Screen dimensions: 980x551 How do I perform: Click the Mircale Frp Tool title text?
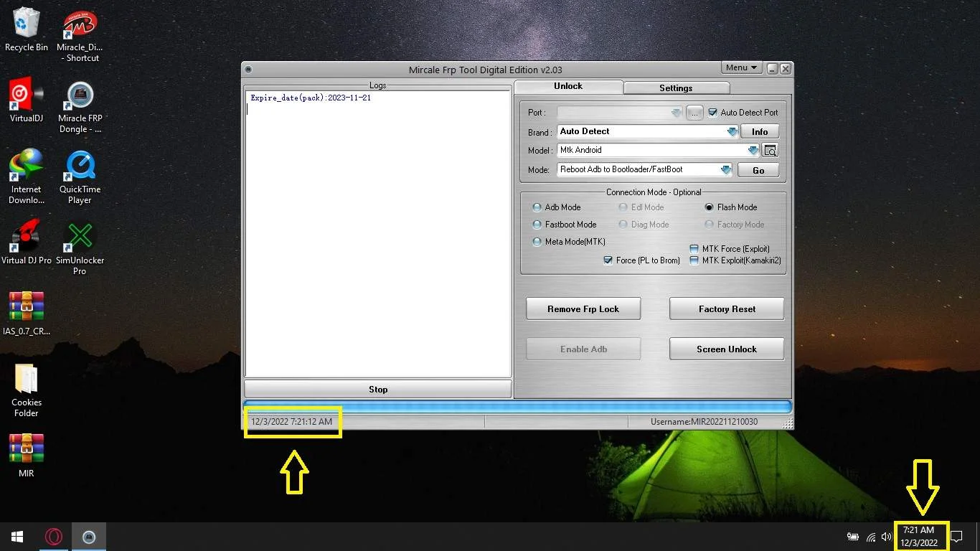click(485, 70)
